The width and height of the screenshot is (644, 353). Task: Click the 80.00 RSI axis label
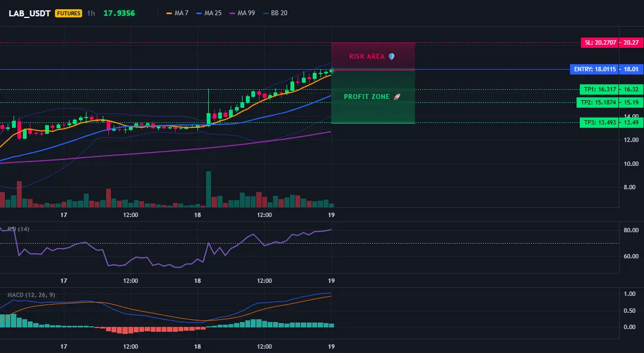(x=631, y=230)
